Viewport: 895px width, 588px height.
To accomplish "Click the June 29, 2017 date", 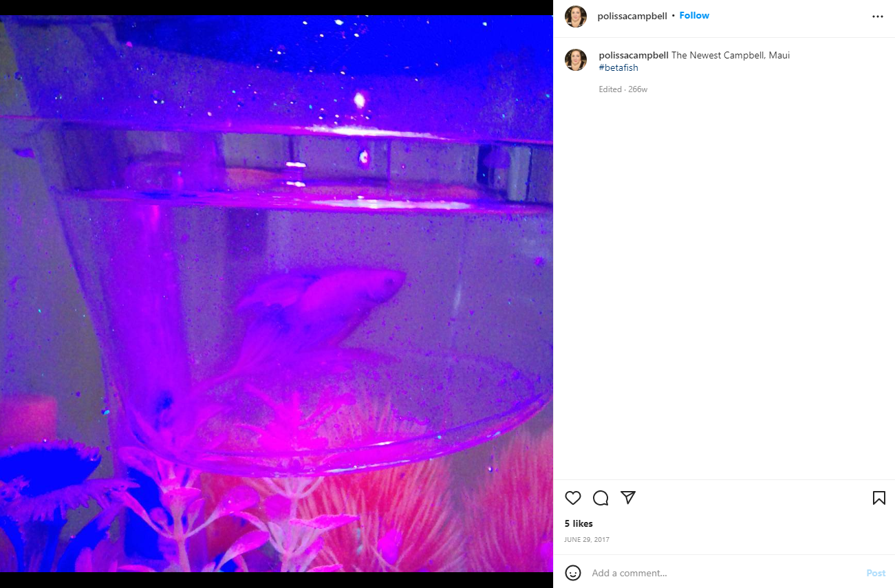I will [587, 540].
